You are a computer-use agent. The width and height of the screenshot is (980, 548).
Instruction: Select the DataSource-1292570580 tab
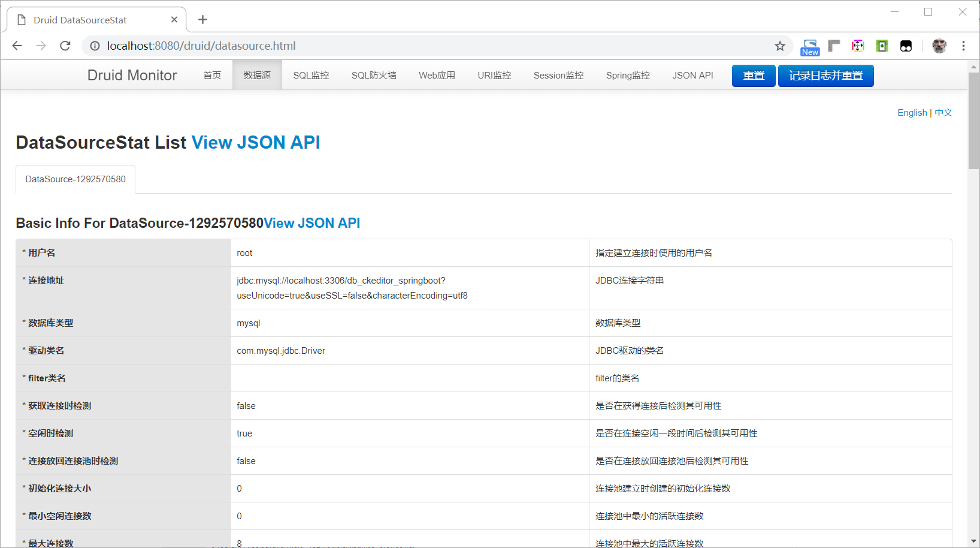[x=75, y=179]
